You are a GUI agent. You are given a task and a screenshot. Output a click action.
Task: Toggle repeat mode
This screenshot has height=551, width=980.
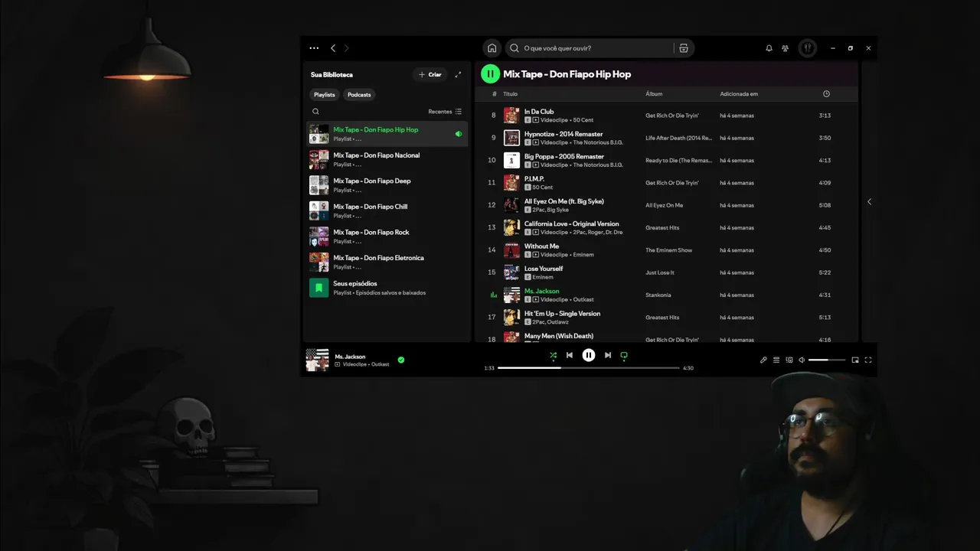tap(624, 355)
